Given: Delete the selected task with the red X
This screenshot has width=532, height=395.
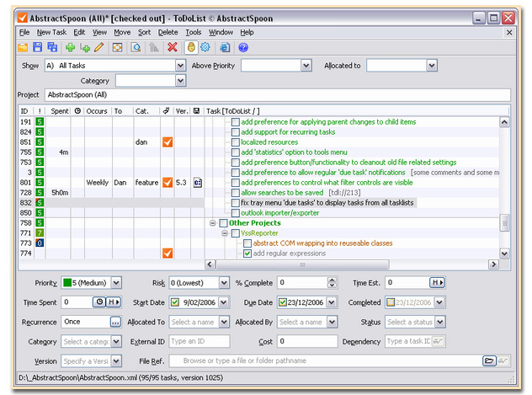Looking at the screenshot, I should (173, 47).
